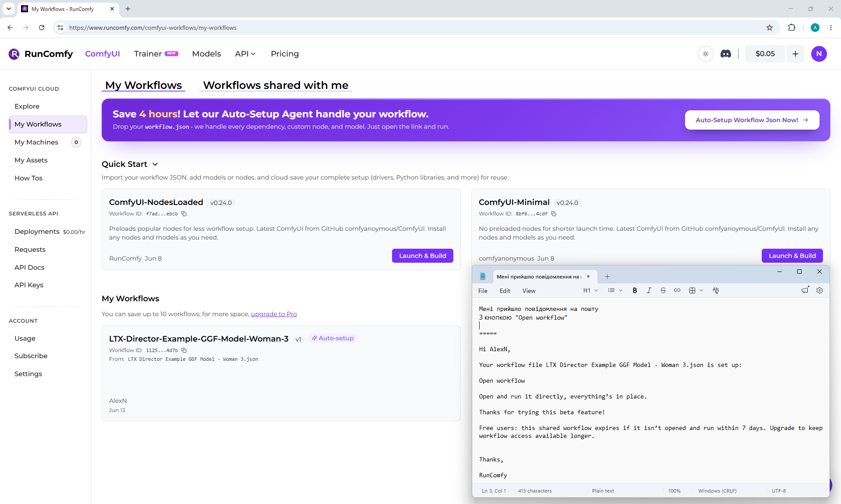Screen dimensions: 841x504
Task: Apply strikethrough formatting in Notepad
Action: click(x=663, y=290)
